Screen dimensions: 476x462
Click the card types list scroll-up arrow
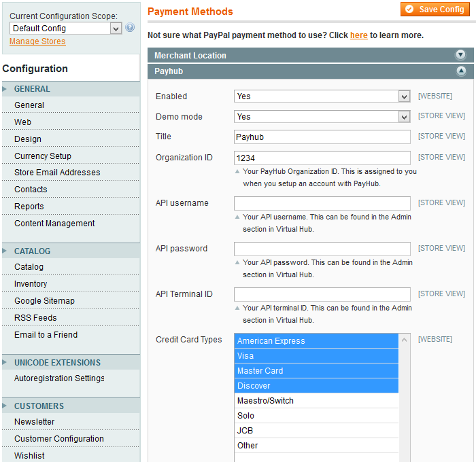click(404, 340)
